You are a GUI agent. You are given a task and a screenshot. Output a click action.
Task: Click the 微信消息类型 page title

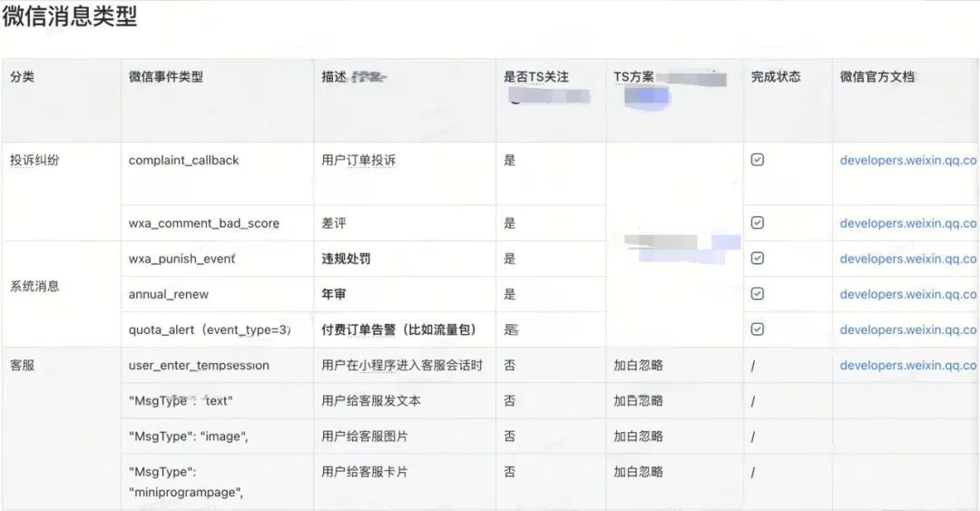69,16
